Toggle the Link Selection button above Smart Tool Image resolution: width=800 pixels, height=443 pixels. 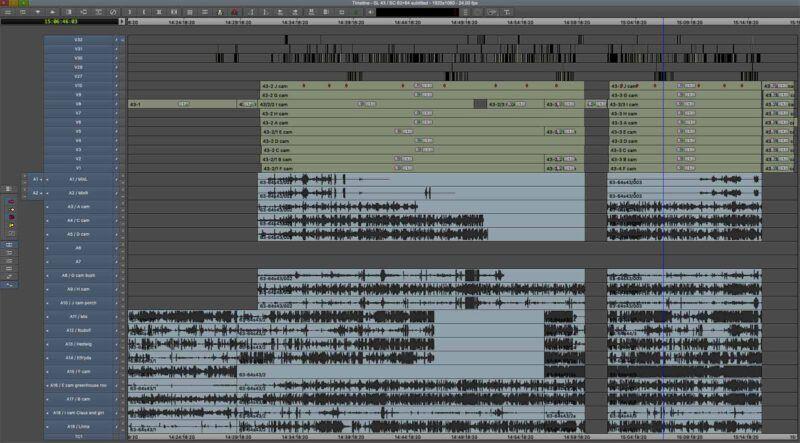coord(9,189)
